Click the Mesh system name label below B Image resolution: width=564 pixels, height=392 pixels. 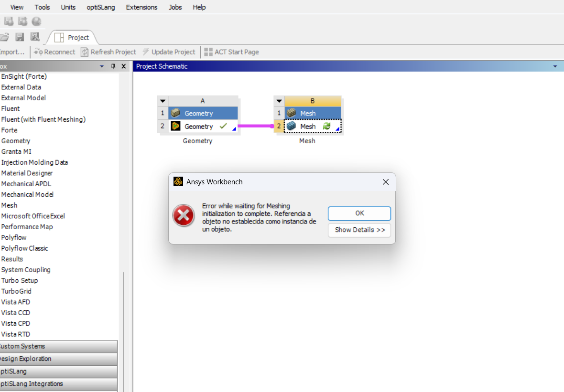pos(307,141)
